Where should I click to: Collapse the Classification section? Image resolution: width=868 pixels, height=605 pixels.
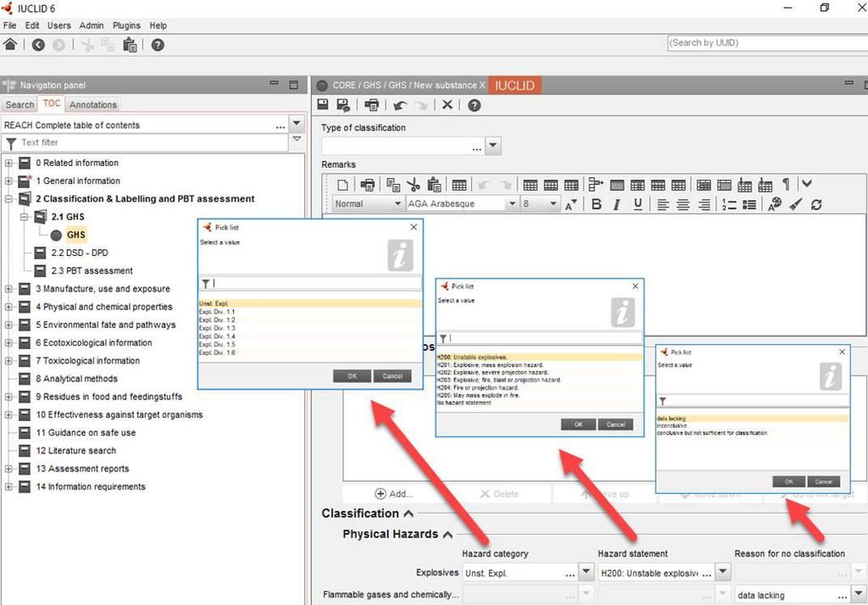(x=409, y=513)
